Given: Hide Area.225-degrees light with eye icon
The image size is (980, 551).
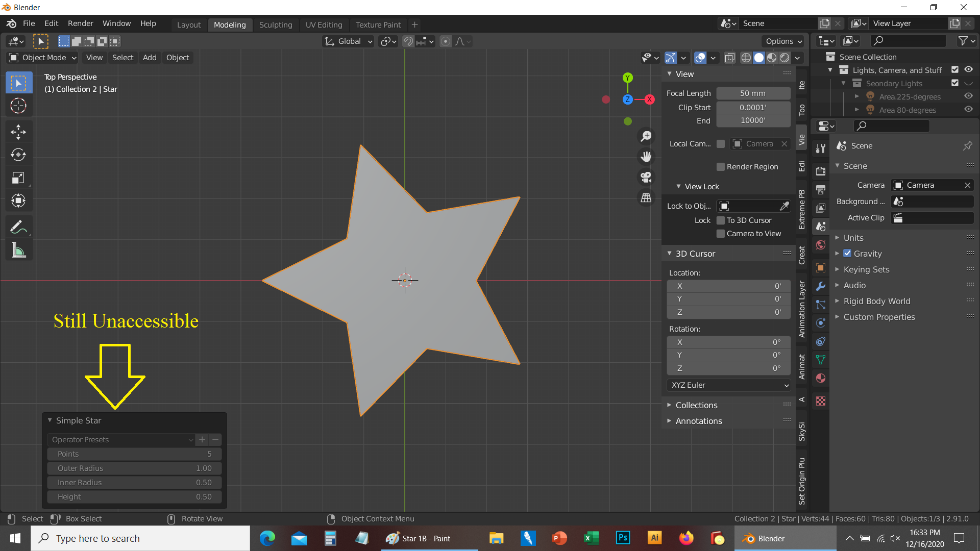Looking at the screenshot, I should [968, 96].
